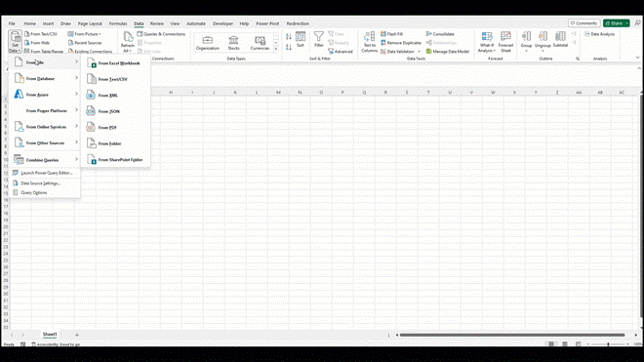Sort A to Z ascending
This screenshot has width=644, height=362.
[289, 36]
